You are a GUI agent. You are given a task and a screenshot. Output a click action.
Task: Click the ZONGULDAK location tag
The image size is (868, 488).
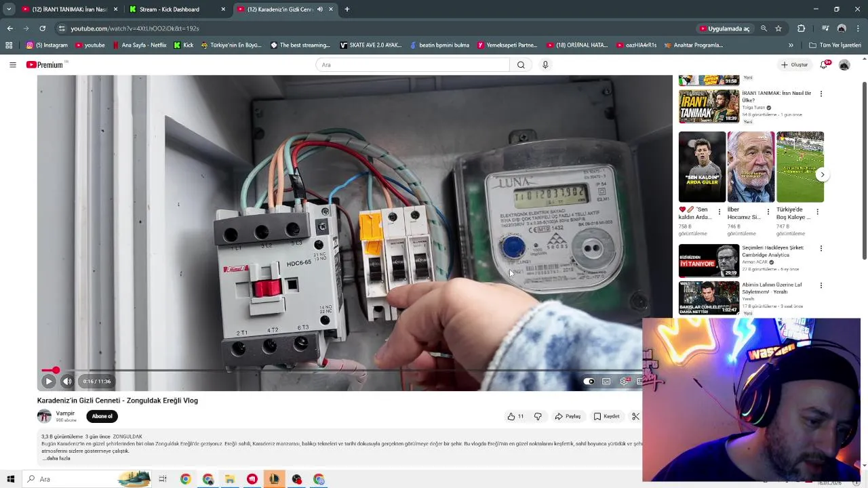[x=127, y=436]
